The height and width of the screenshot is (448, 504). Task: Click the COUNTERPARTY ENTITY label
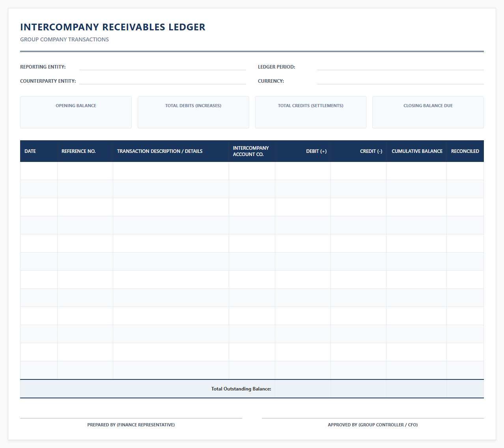(48, 81)
